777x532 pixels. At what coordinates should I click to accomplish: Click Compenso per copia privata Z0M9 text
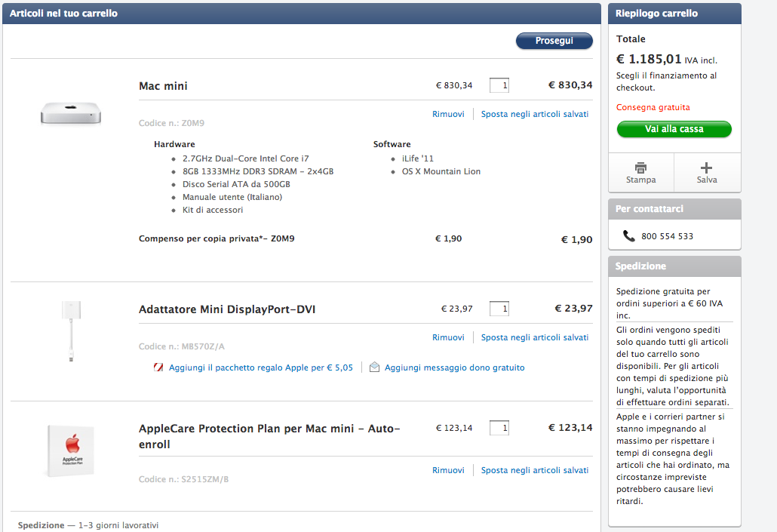click(x=217, y=238)
